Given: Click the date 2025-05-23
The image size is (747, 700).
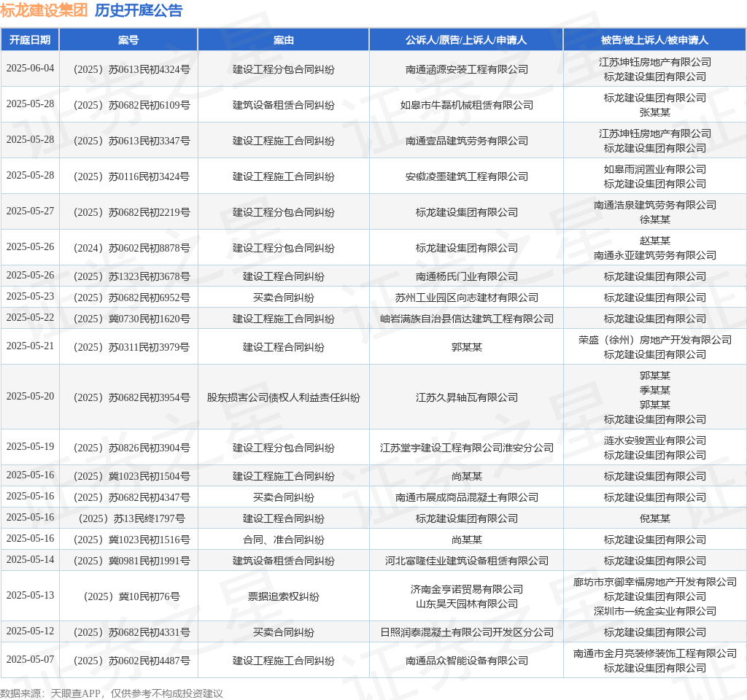Looking at the screenshot, I should click(x=30, y=297).
